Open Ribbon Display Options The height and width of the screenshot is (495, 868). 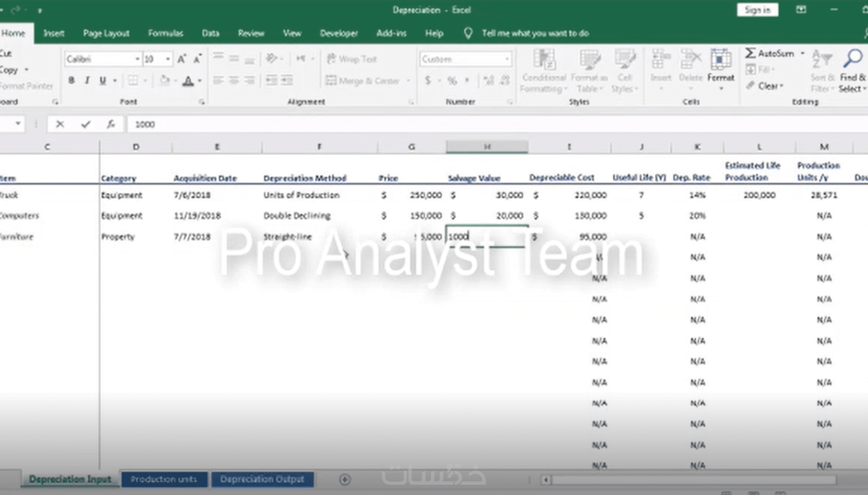point(801,10)
